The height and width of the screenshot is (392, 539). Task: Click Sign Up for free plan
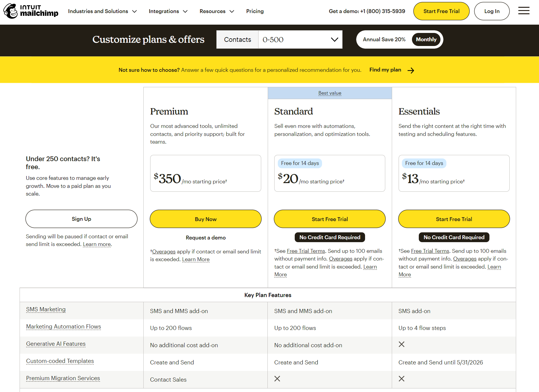tap(81, 219)
